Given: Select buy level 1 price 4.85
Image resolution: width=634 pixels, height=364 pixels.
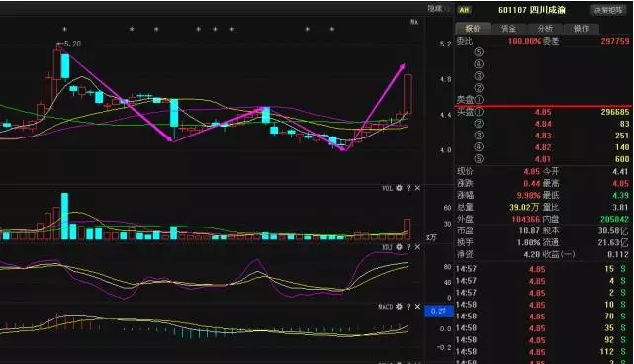Looking at the screenshot, I should click(543, 112).
